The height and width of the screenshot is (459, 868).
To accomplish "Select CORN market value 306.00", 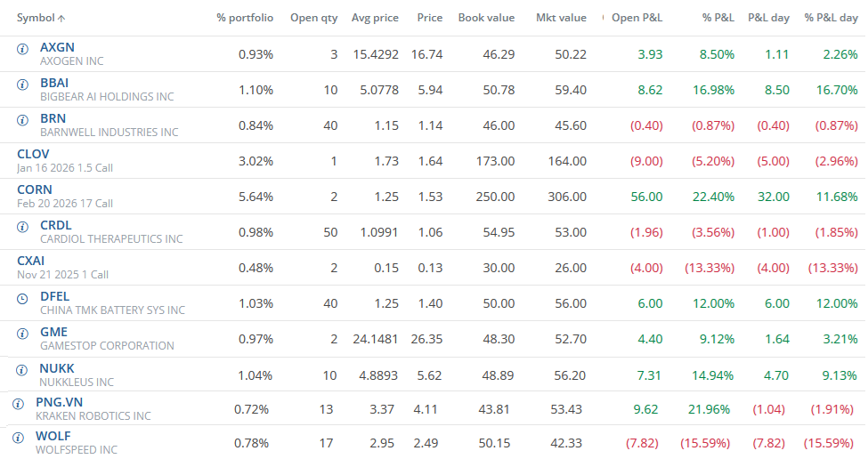I will point(567,197).
